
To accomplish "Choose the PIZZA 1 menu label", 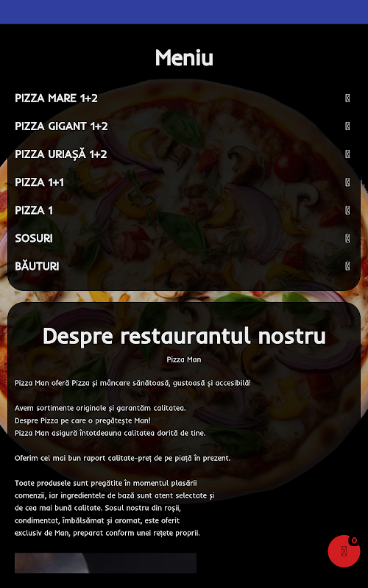I will click(34, 210).
